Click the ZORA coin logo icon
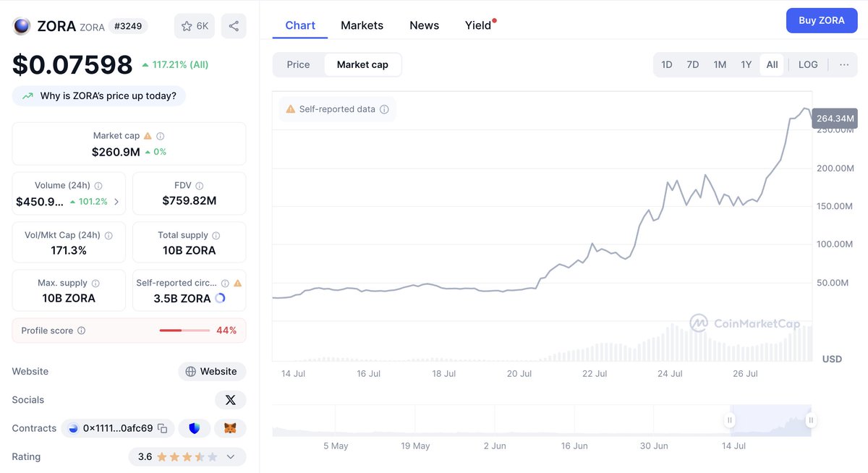Viewport: 868px width, 473px height. click(22, 26)
